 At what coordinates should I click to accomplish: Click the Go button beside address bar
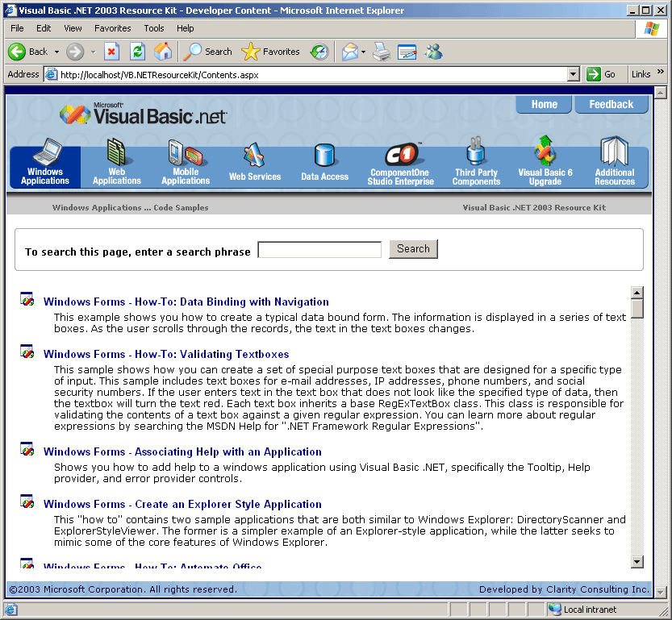click(601, 74)
